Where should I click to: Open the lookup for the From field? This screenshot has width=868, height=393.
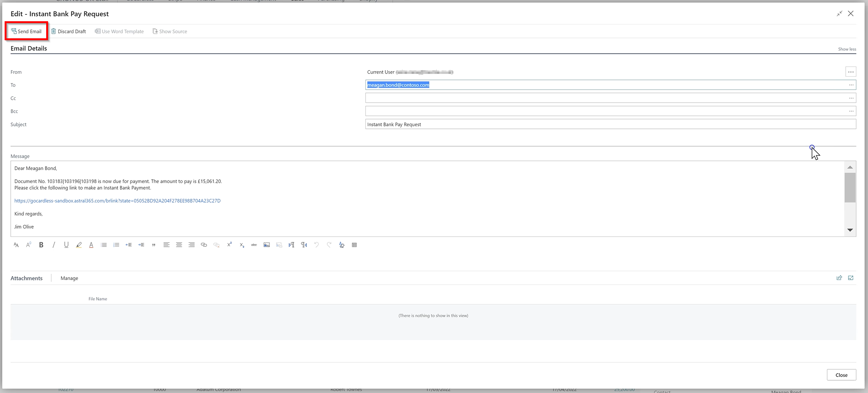point(850,72)
